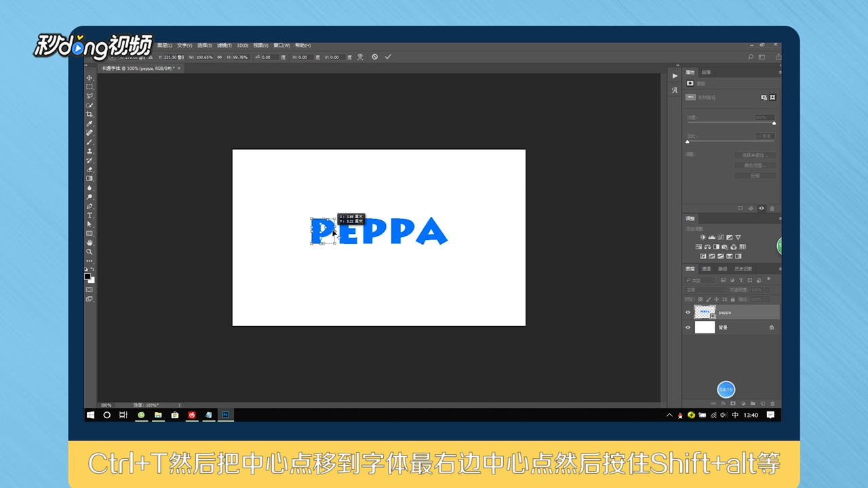The image size is (868, 488).
Task: Open the layer filter type dropdown
Action: point(700,280)
